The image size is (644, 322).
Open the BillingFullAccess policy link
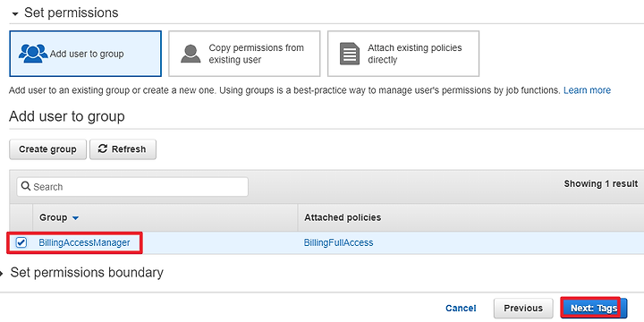coord(338,242)
